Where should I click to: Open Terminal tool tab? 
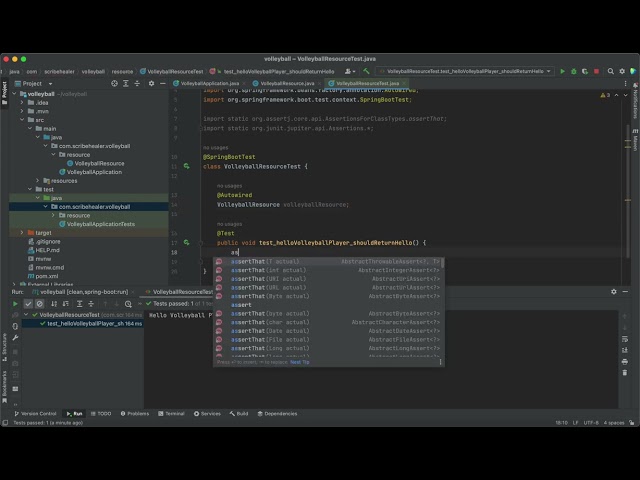click(x=171, y=413)
